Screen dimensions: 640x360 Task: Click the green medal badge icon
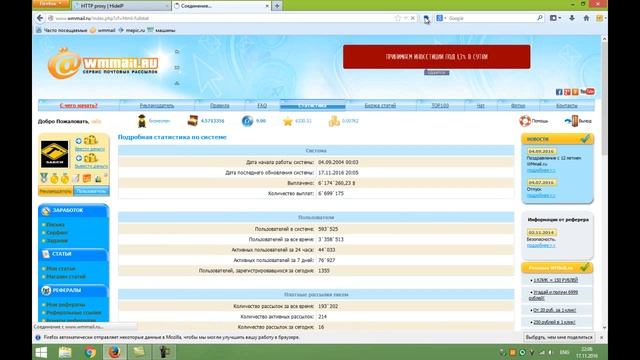click(44, 178)
